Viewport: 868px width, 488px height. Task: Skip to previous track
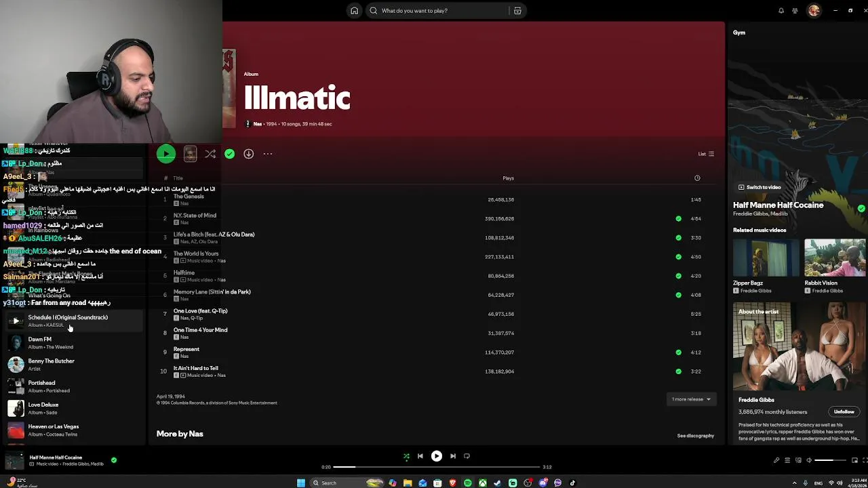click(x=420, y=456)
